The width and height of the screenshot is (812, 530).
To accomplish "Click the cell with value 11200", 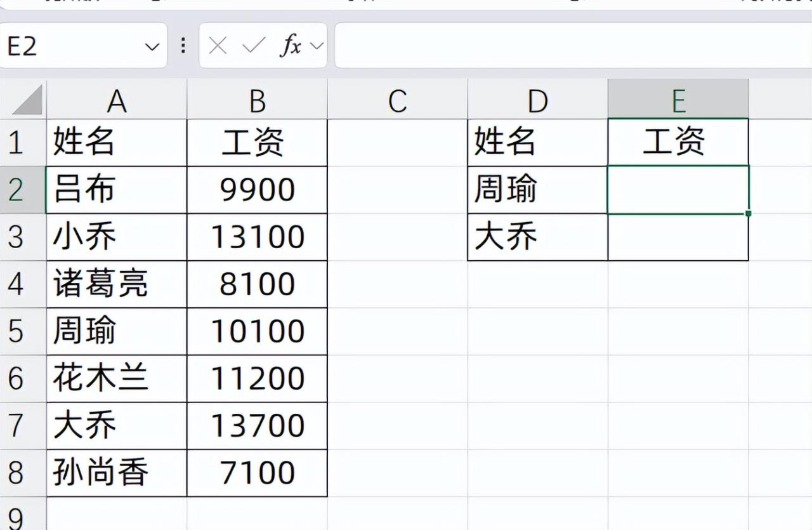I will click(x=257, y=378).
